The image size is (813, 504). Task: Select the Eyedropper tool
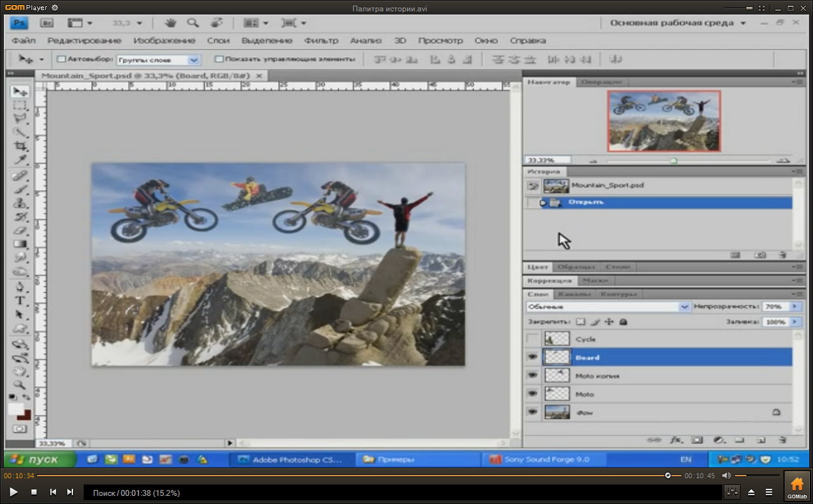coord(20,160)
